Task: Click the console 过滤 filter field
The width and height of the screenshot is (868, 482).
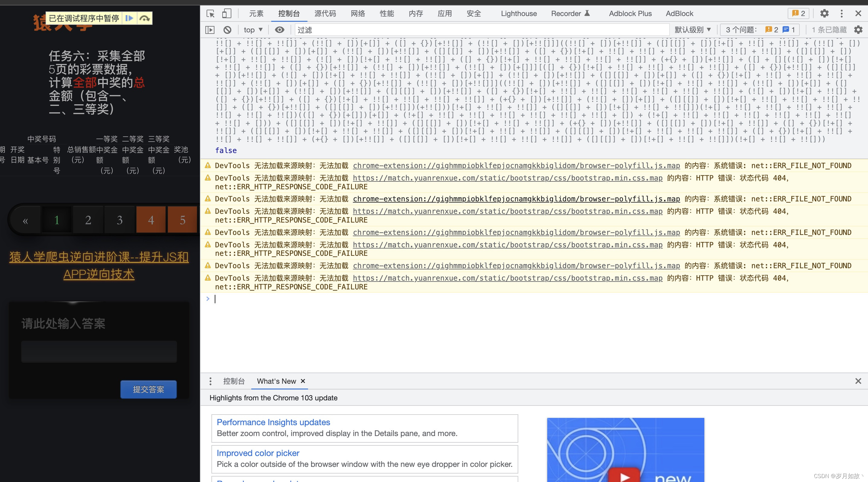Action: [482, 30]
